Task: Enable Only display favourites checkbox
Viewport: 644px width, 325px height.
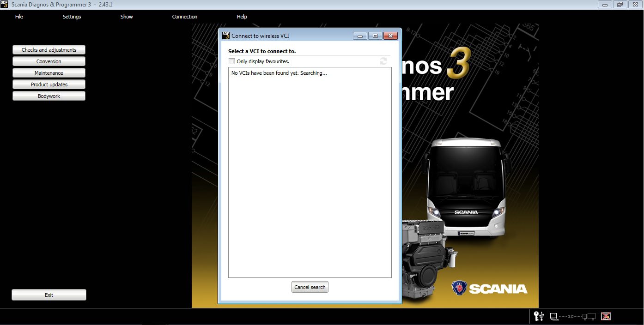Action: tap(231, 61)
